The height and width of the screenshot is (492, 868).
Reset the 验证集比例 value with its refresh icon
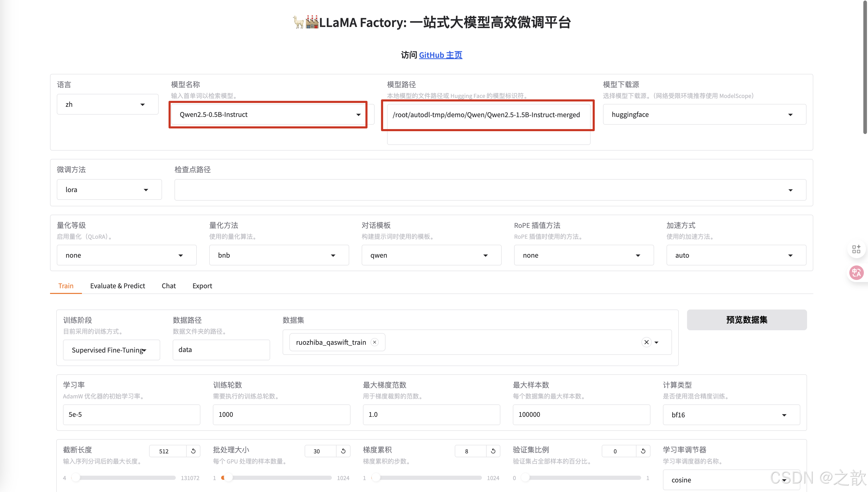tap(643, 451)
